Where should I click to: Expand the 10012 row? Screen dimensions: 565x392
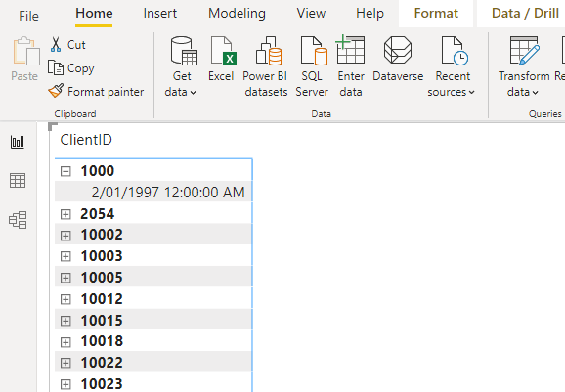pos(65,299)
